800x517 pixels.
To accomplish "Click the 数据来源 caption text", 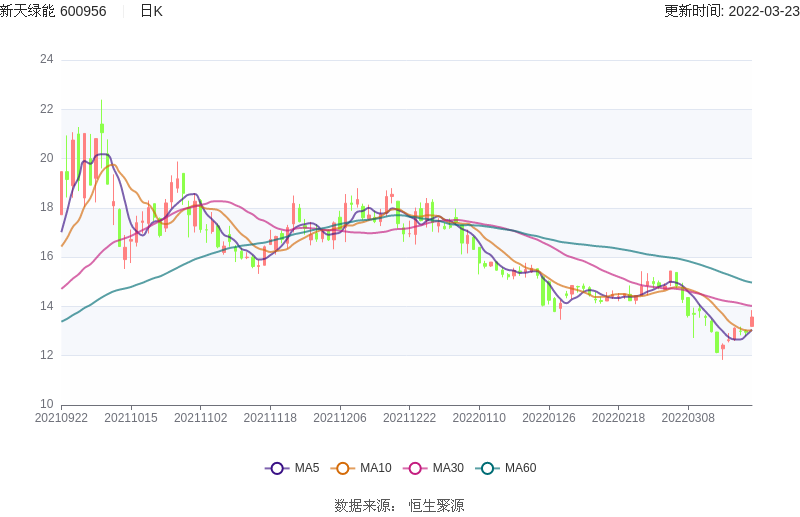I will pyautogui.click(x=365, y=506).
